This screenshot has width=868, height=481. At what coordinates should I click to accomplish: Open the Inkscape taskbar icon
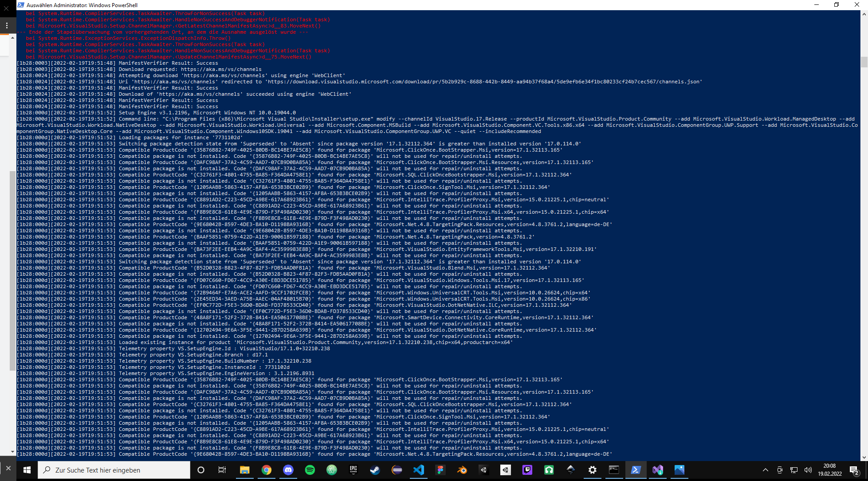(570, 470)
